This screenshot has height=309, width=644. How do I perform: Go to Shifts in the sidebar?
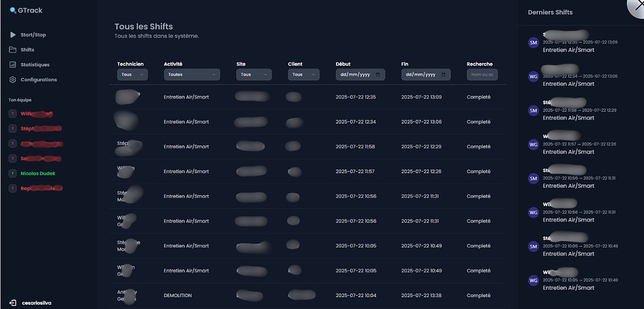[x=27, y=50]
